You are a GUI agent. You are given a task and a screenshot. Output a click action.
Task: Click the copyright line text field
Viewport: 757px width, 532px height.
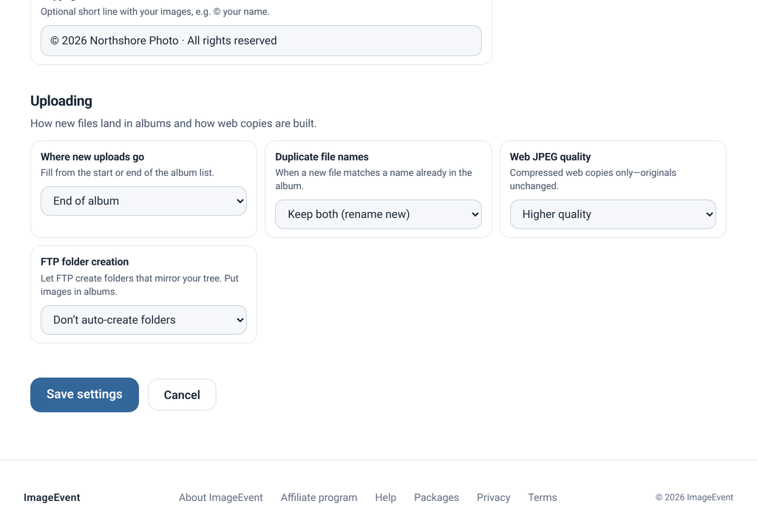pos(261,41)
